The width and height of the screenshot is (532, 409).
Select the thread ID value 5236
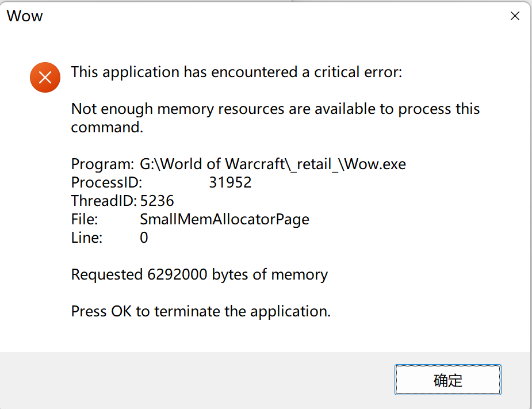(157, 201)
